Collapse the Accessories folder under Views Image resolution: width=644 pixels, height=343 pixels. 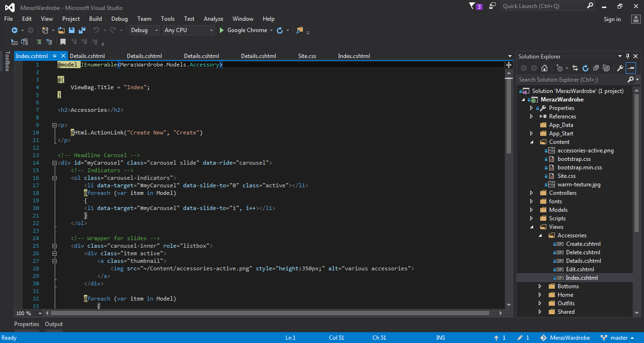click(540, 235)
